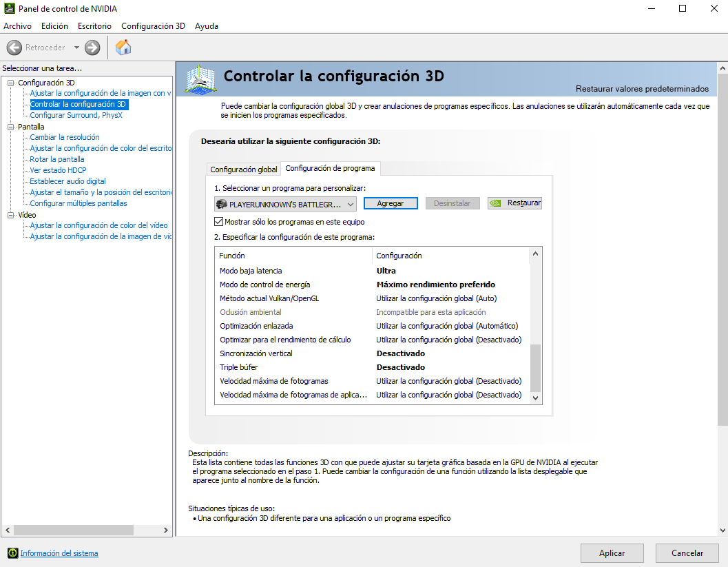
Task: Click the main panel scroll-up arrow
Action: tap(722, 68)
